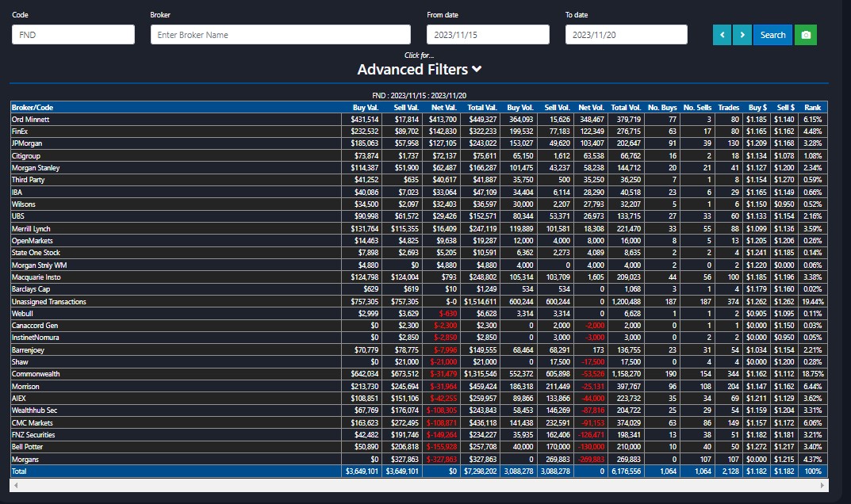Select the UBS broker row

419,216
